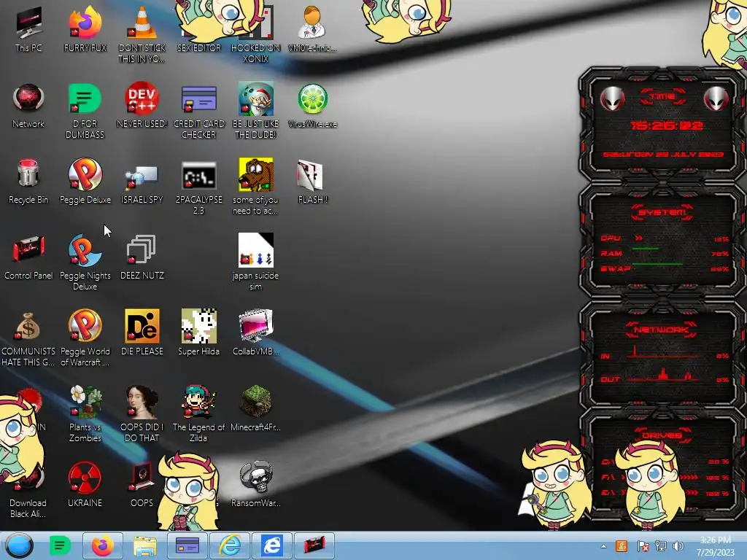
Task: Open the dog icon labeled some of you need
Action: point(255,186)
